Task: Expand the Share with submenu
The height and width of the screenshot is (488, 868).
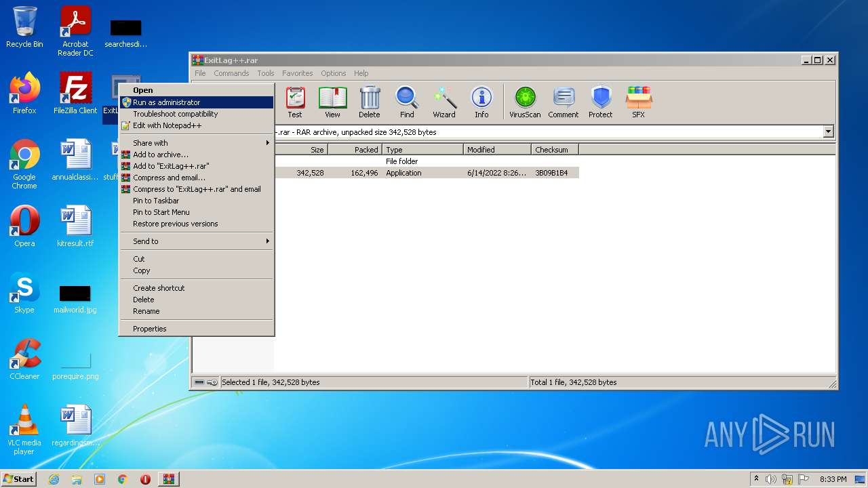Action: [x=197, y=143]
